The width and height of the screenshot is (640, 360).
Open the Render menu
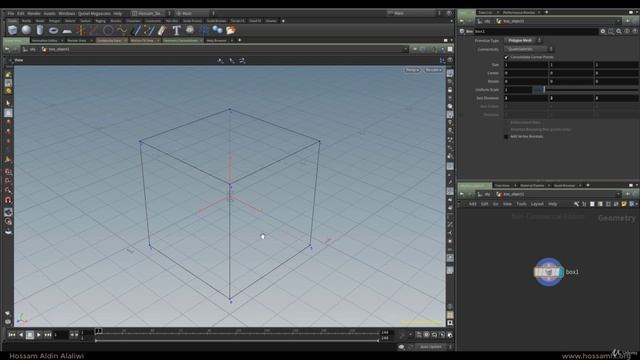tap(34, 13)
